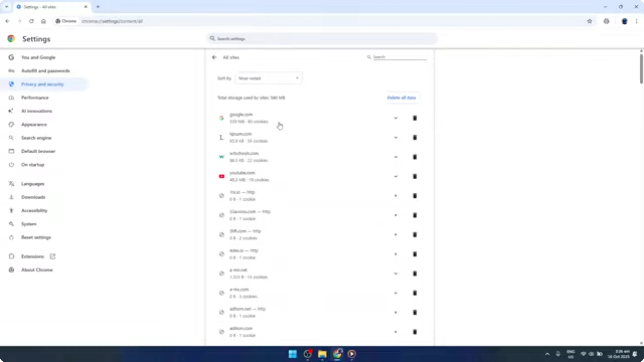Click the browser profile avatar icon
The width and height of the screenshot is (644, 362).
tap(625, 21)
